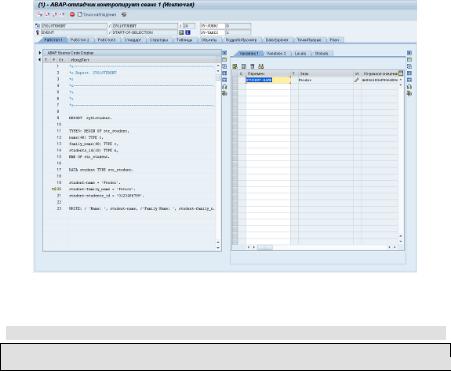Click the replace tool icon beside source code panel
Screen dimensions: 451x371
pos(224,66)
